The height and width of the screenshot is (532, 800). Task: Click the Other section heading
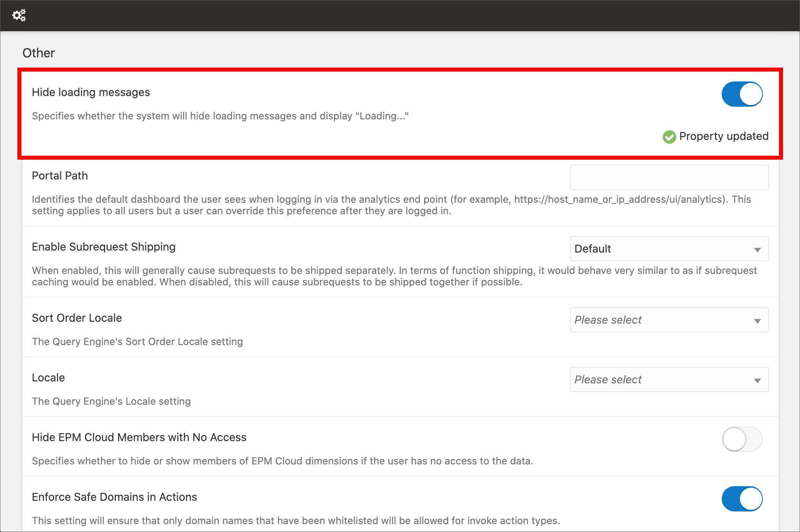38,53
